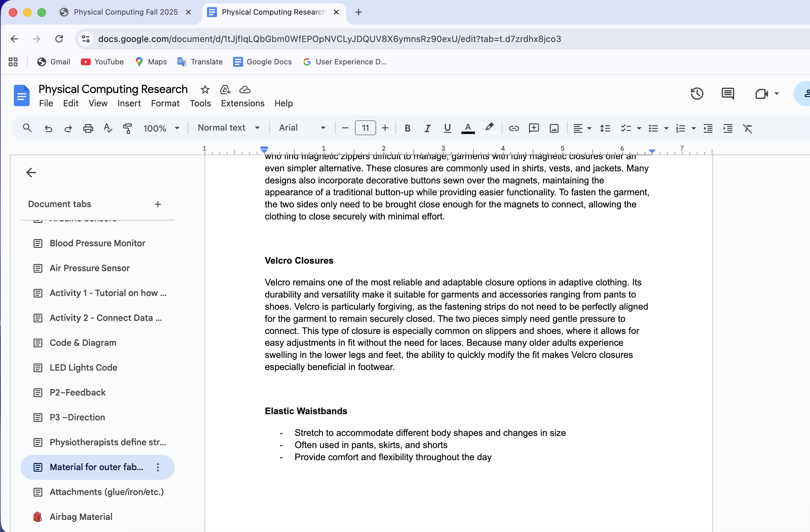
Task: Print the document via the toolbar icon
Action: click(88, 128)
